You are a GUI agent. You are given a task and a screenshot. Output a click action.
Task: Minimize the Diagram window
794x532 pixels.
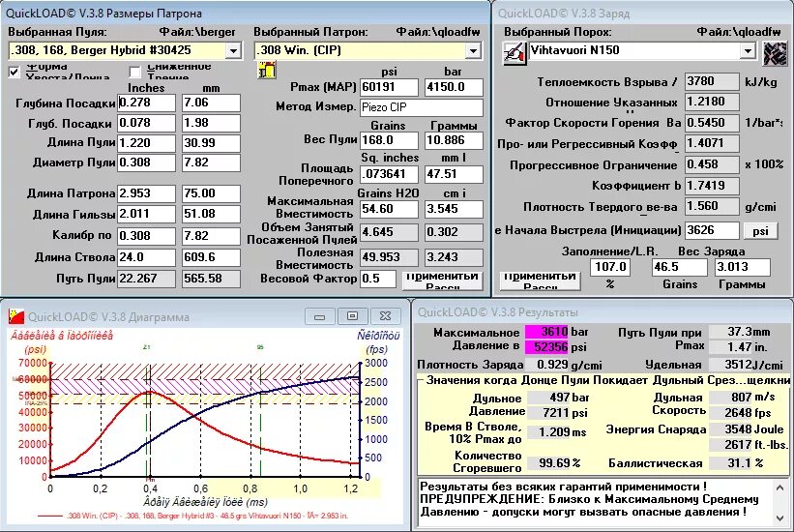coord(319,316)
